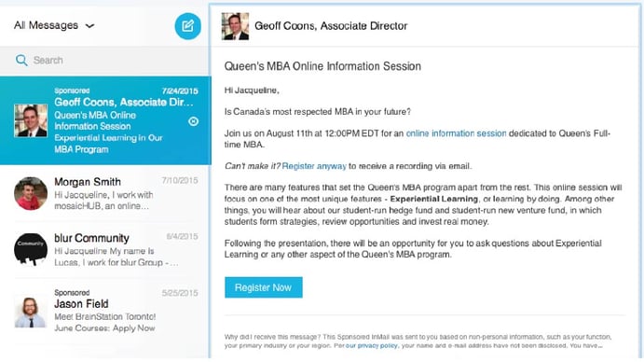This screenshot has width=644, height=362.
Task: Open the privacy policy link
Action: 372,345
